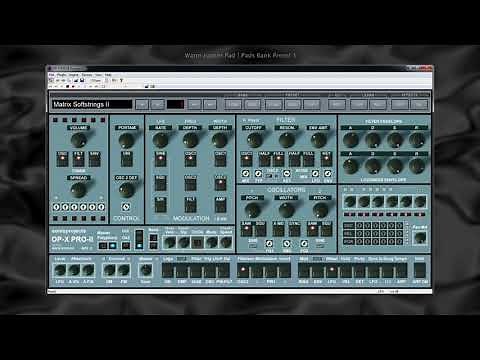Click the filter LFO trimmer icon
Image resolution: width=480 pixels, height=360 pixels.
(x=315, y=173)
